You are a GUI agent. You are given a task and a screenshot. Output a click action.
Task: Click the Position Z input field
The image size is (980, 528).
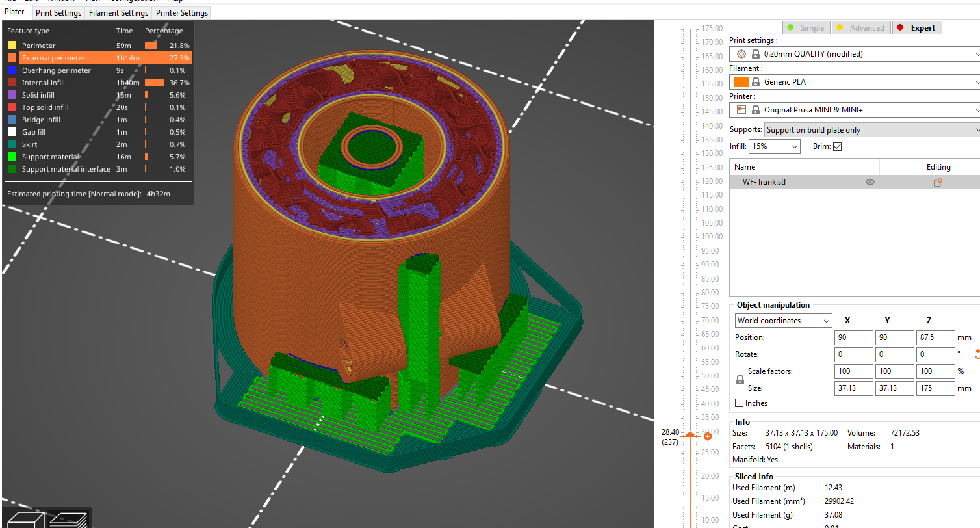click(x=935, y=337)
